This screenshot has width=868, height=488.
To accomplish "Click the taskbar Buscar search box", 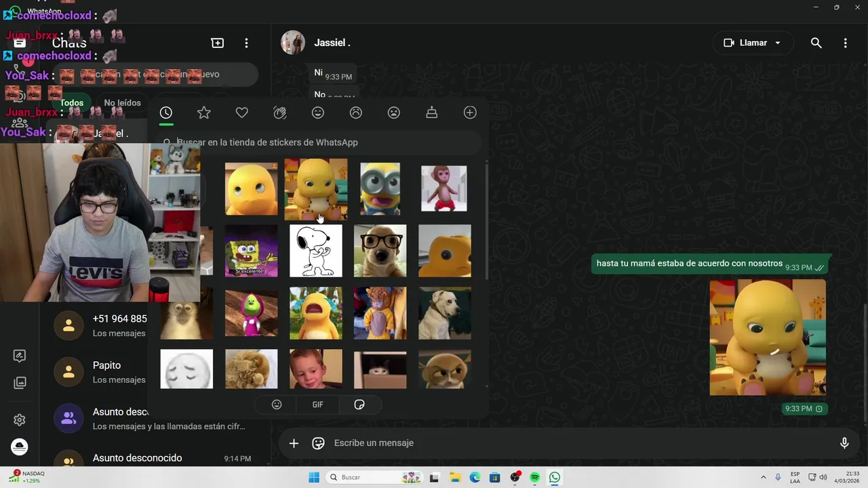I will coord(374,477).
